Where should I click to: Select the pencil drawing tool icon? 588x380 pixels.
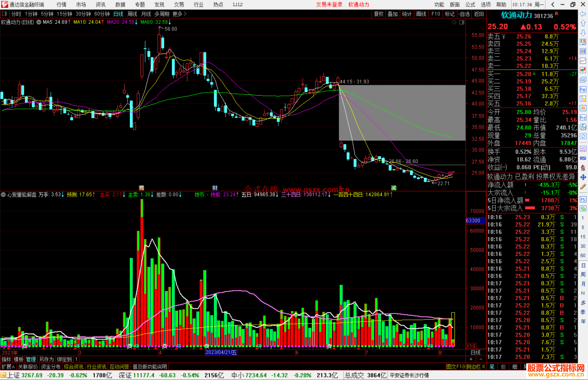pyautogui.click(x=583, y=187)
